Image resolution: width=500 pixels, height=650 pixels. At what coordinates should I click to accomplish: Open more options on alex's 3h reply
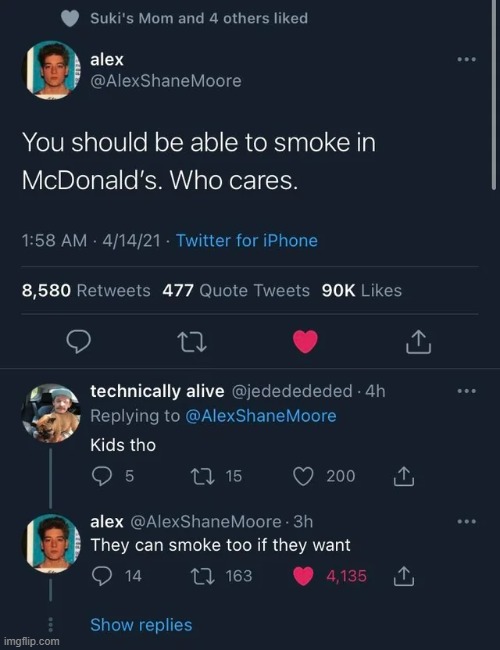467,521
